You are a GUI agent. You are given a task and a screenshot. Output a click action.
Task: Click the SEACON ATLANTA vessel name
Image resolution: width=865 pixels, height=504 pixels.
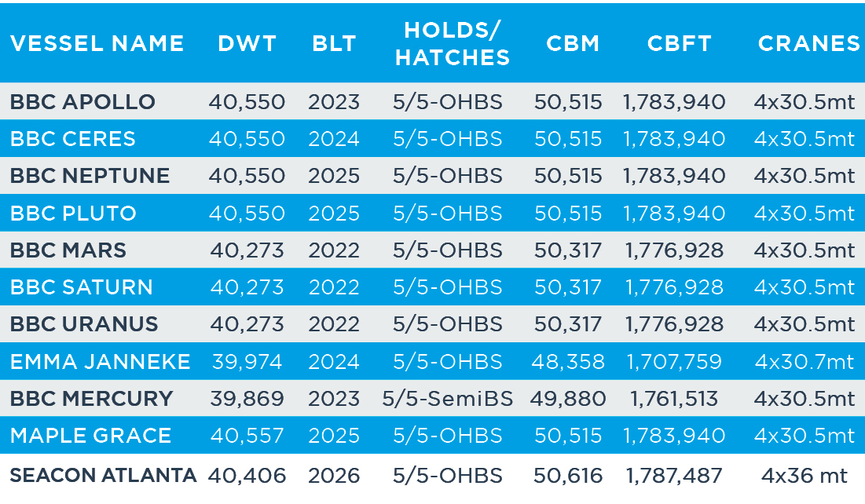pyautogui.click(x=103, y=475)
